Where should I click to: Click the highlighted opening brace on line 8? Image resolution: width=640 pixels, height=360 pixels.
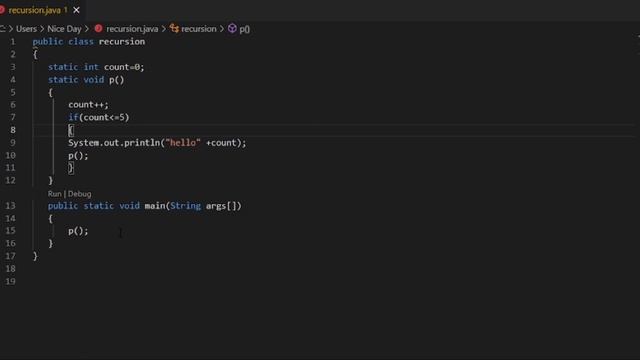click(x=71, y=130)
